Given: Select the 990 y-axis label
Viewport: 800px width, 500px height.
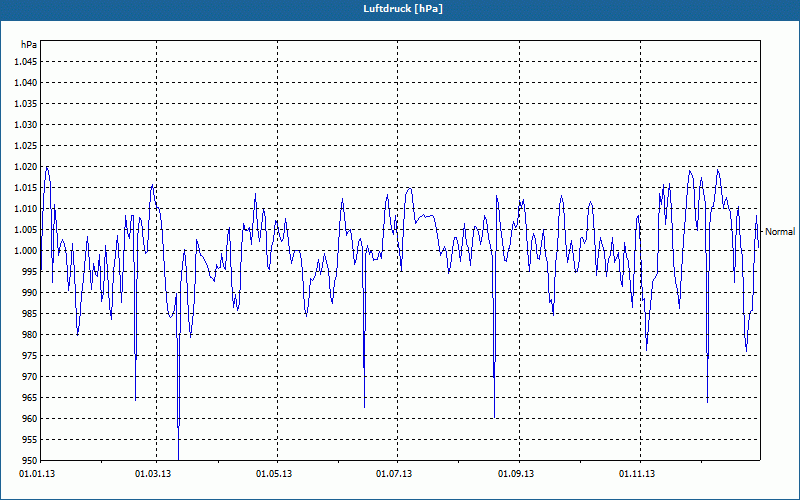Looking at the screenshot, I should click(30, 293).
